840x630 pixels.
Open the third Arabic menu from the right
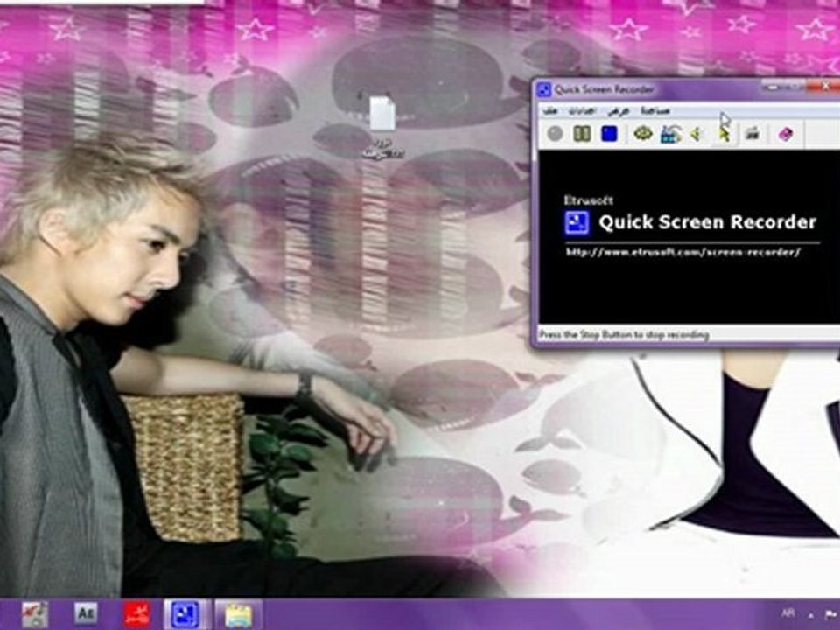pyautogui.click(x=582, y=111)
